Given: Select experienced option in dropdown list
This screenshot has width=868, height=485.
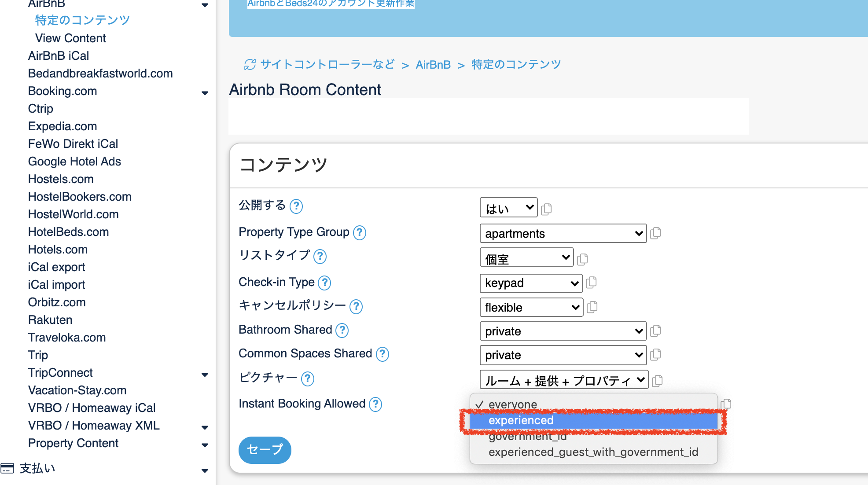Looking at the screenshot, I should 521,420.
